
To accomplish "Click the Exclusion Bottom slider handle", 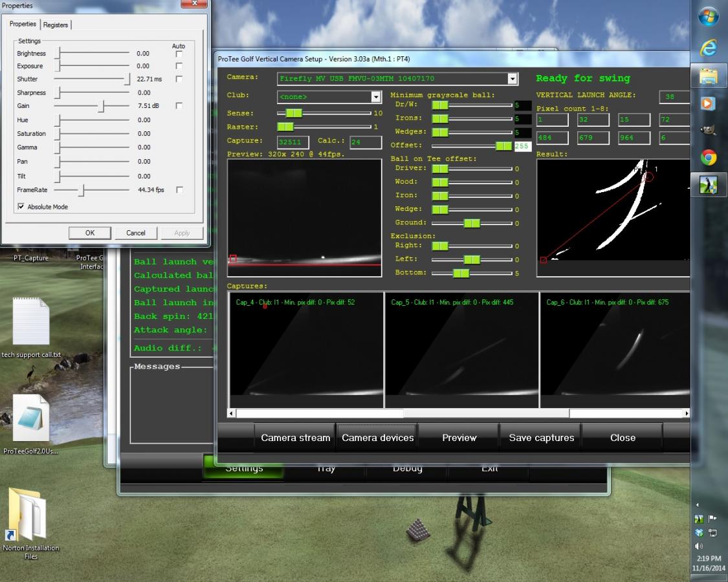I will [461, 274].
